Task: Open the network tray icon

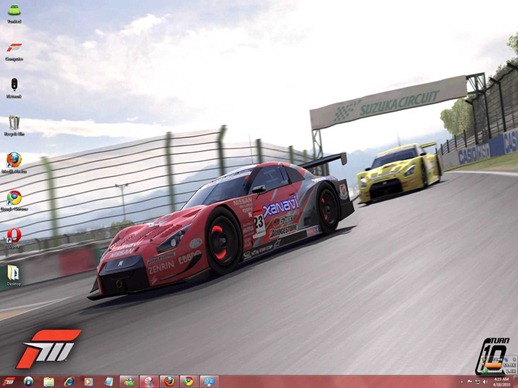Action: pos(477,381)
